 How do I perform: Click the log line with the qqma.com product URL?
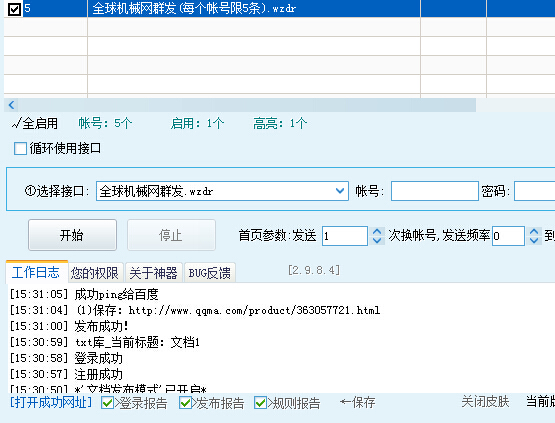pos(195,310)
